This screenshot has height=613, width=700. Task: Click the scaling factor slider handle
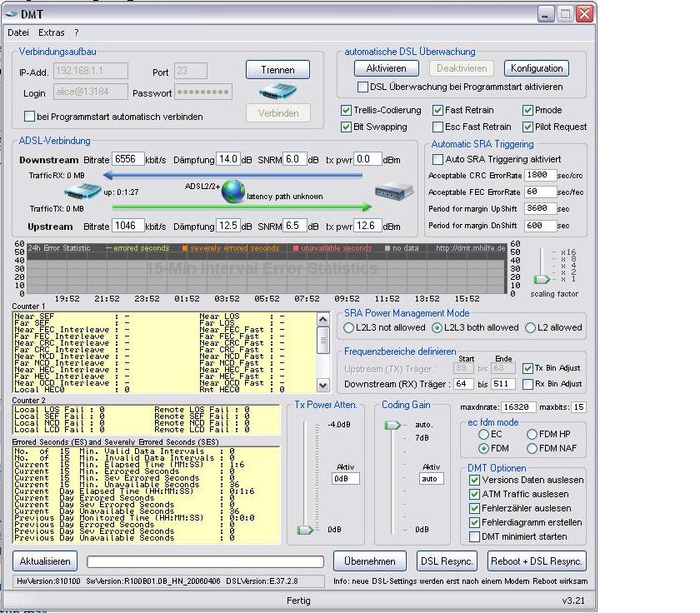tap(542, 279)
